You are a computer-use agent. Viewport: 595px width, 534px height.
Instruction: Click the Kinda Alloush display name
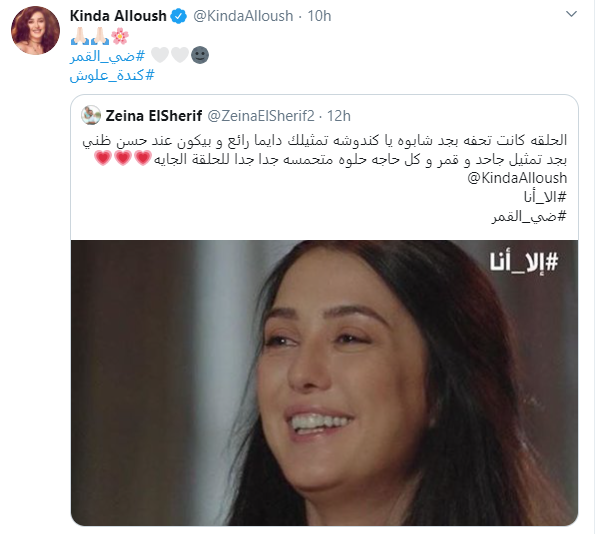118,16
